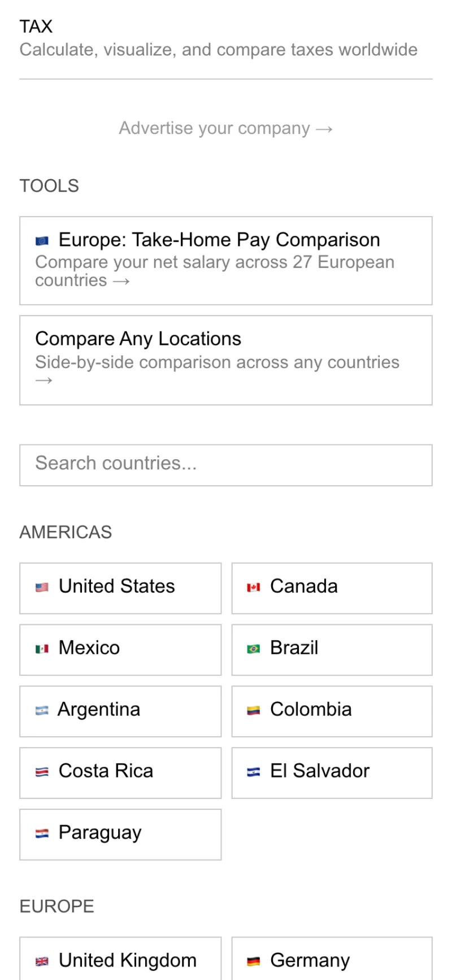Click the El Salvador flag icon
The width and height of the screenshot is (452, 980).
[254, 772]
